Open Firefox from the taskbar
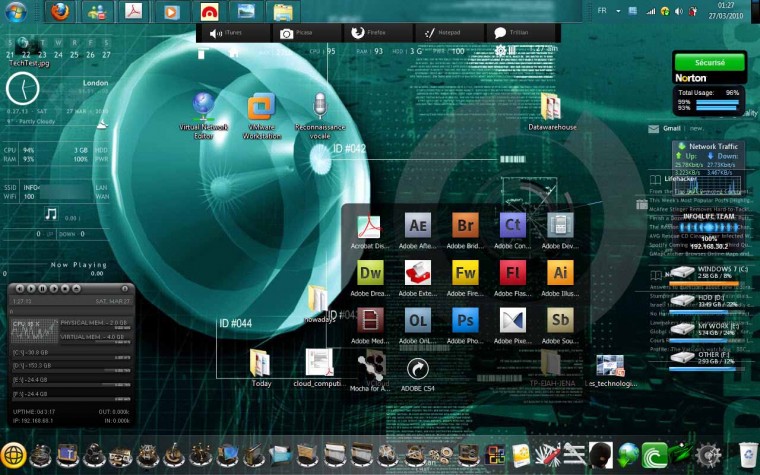This screenshot has width=760, height=475. pos(60,12)
